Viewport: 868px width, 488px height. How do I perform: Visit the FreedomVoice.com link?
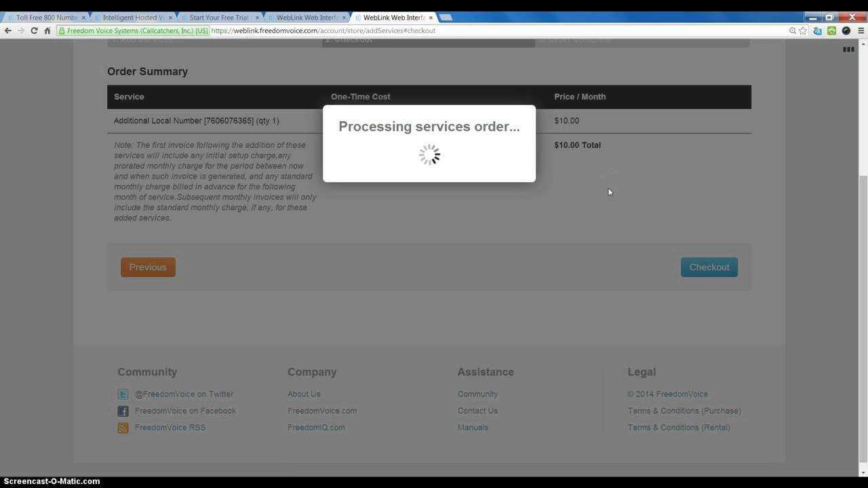click(322, 411)
